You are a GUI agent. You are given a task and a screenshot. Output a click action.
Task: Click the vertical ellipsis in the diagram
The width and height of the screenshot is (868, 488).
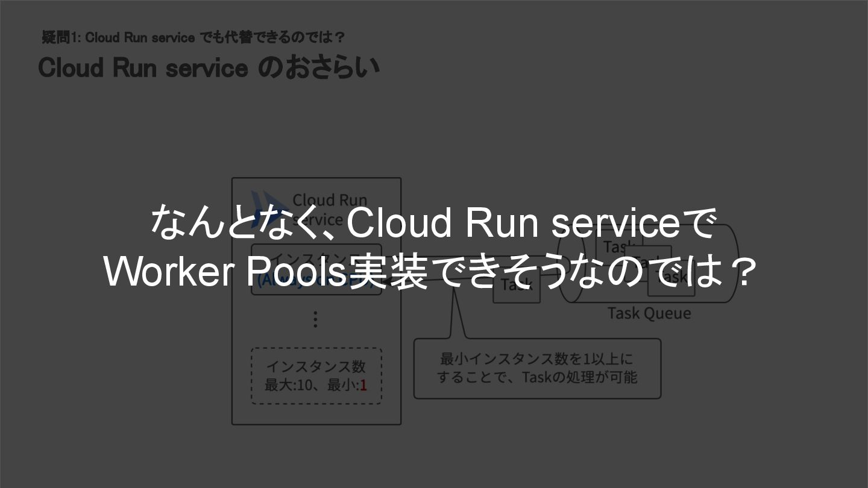tap(315, 319)
